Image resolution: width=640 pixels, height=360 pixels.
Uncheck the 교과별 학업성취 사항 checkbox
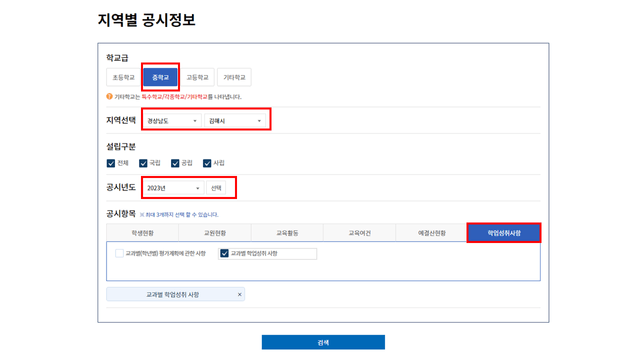[224, 253]
